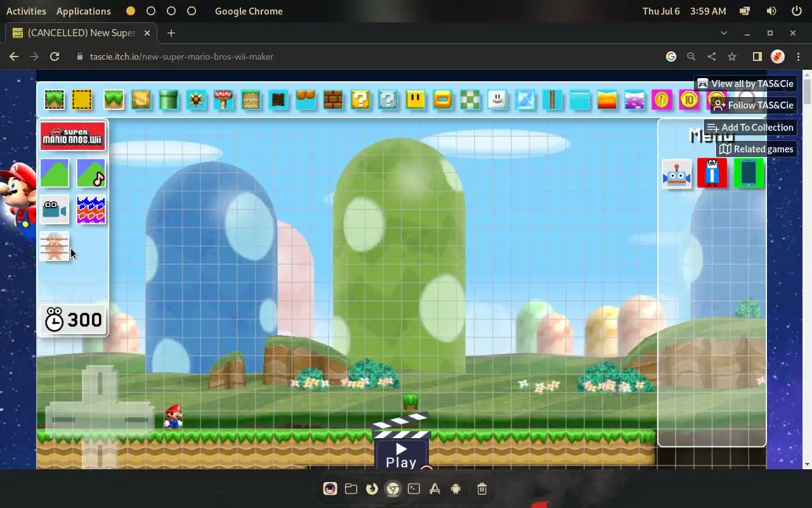Screen dimensions: 812x508
Task: Pick the sandy wood block tile
Action: click(141, 100)
